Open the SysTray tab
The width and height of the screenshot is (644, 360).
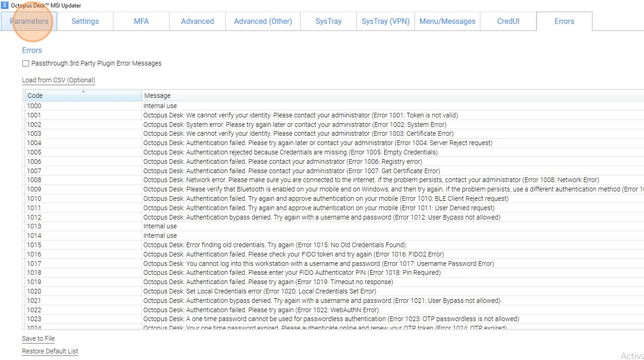pyautogui.click(x=328, y=21)
